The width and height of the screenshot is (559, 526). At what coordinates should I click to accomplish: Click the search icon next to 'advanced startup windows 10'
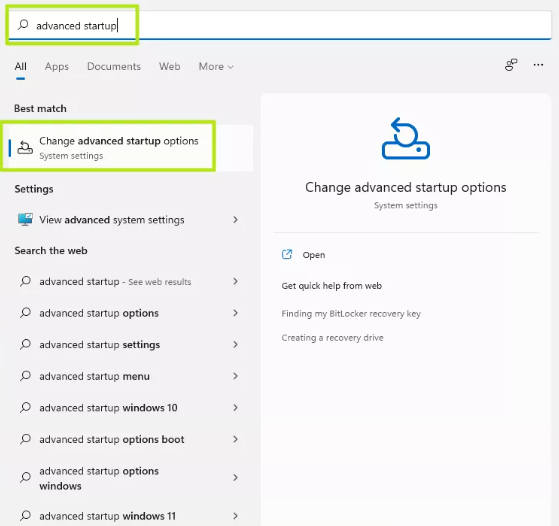25,408
